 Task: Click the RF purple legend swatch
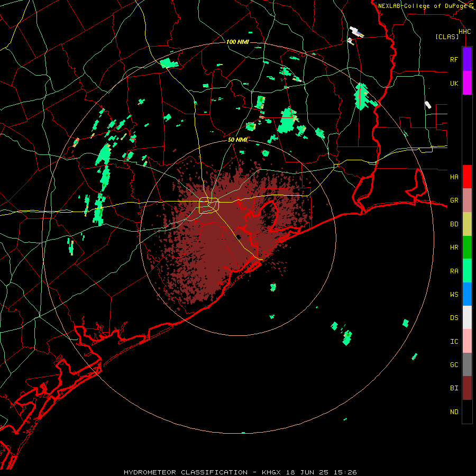click(x=467, y=59)
